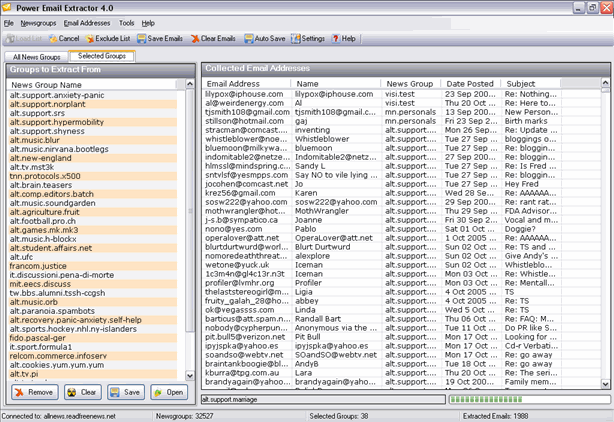The height and width of the screenshot is (422, 614).
Task: Open the Email Addresses menu
Action: pos(87,23)
